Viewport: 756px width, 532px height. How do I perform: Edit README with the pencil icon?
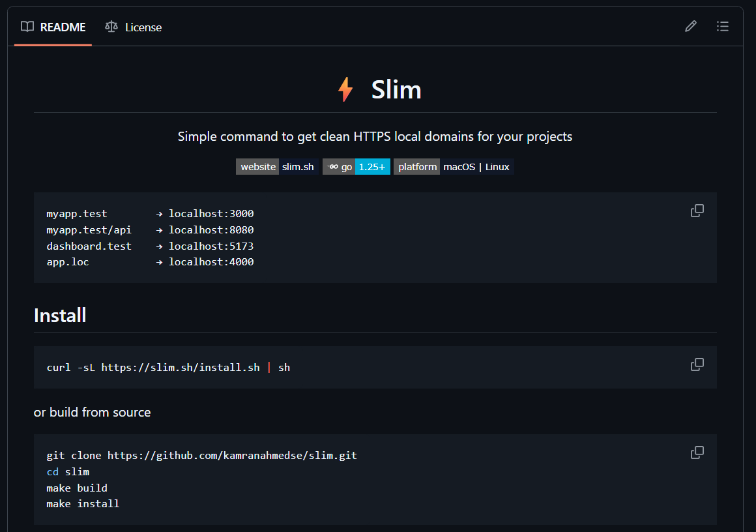click(690, 26)
